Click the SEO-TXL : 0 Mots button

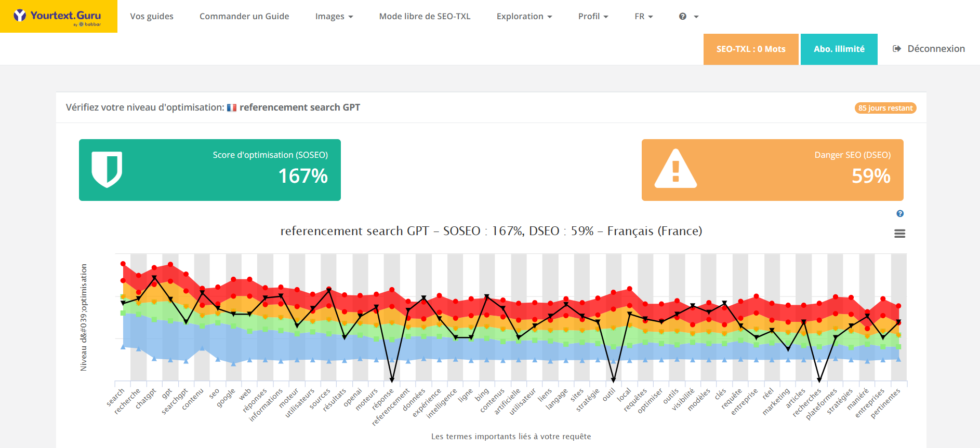tap(750, 49)
